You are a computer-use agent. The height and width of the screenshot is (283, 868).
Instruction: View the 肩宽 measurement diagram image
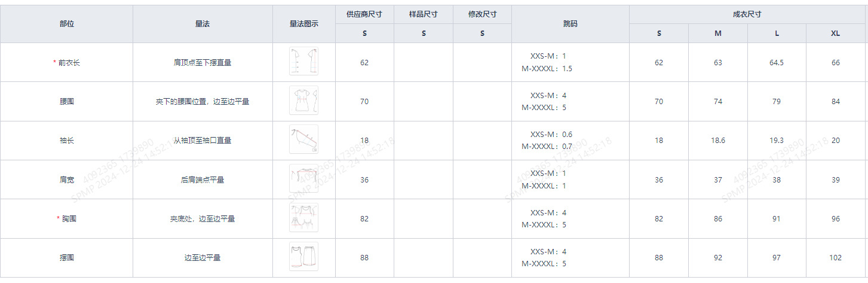[x=303, y=179]
